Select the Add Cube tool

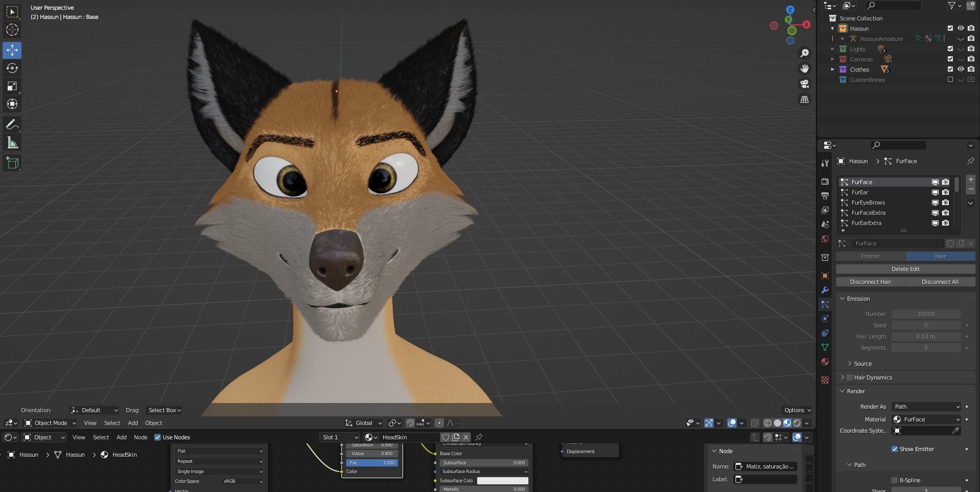[x=12, y=163]
